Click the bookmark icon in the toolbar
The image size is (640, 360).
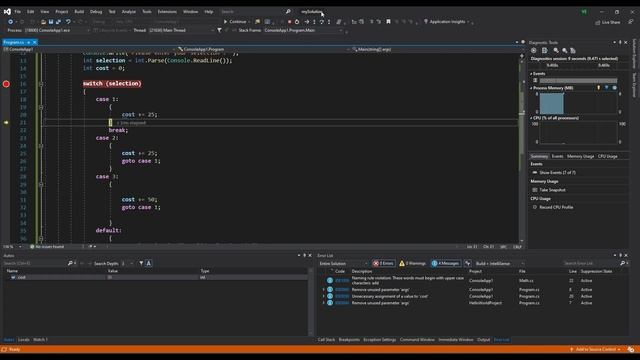(x=388, y=22)
